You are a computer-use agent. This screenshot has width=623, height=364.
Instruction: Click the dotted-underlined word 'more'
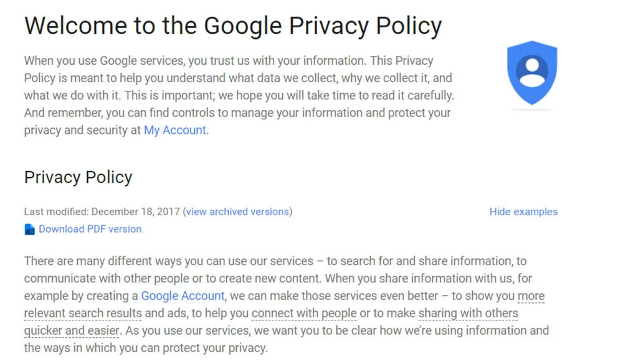point(531,296)
